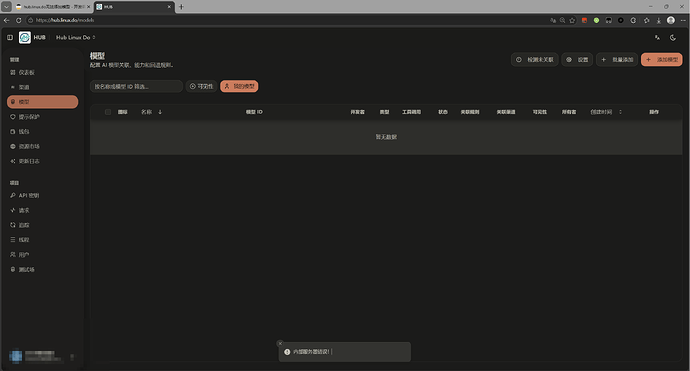Open the 用户 users sidebar item

[42, 254]
